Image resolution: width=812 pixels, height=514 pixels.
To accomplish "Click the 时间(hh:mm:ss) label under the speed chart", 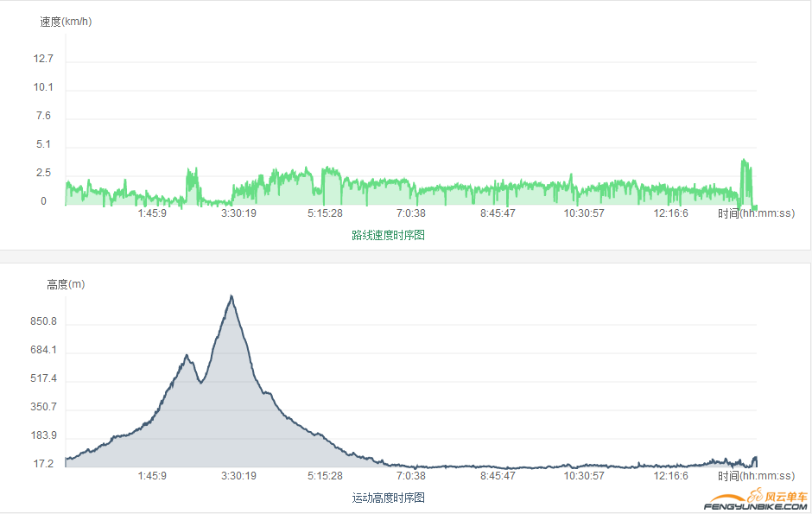I will 756,213.
